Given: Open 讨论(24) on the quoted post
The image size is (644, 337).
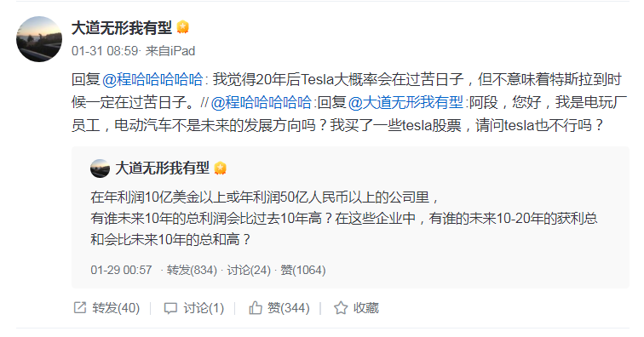Looking at the screenshot, I should point(249,270).
